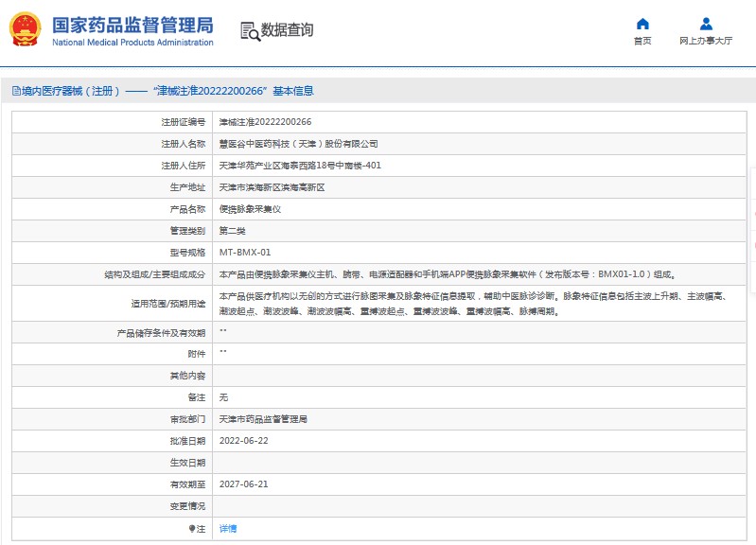Open the 网上办事大厅 user icon
The height and width of the screenshot is (545, 756).
pos(706,24)
